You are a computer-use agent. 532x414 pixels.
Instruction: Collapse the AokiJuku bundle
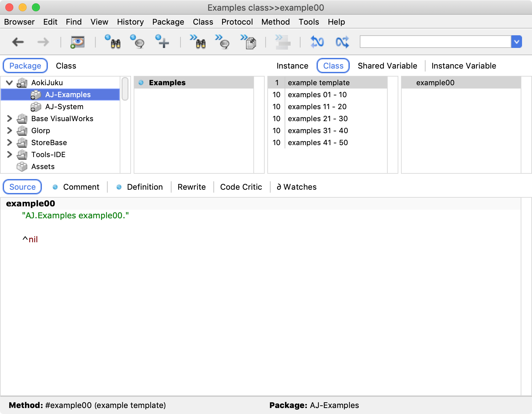[9, 83]
